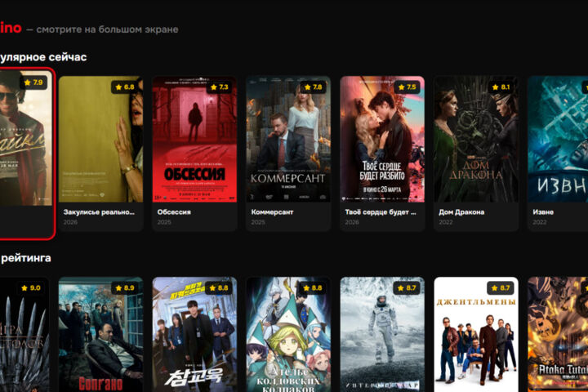588x392 pixels.
Task: Click the 'Твоё сердце будет ...' title
Action: pos(381,212)
